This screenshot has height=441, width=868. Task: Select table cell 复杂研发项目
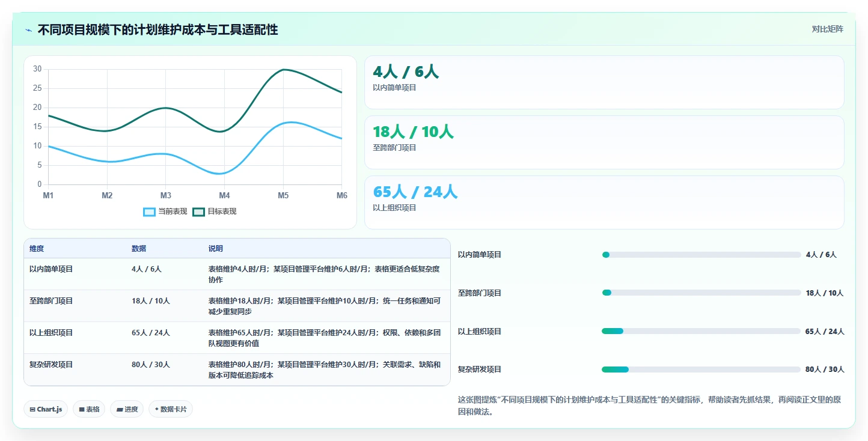click(51, 365)
